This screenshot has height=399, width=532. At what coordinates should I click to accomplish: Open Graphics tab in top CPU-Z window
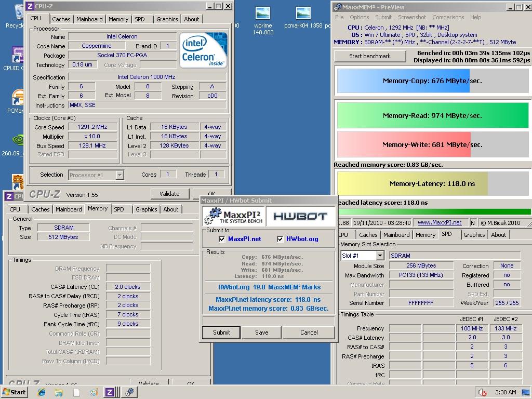[x=167, y=19]
